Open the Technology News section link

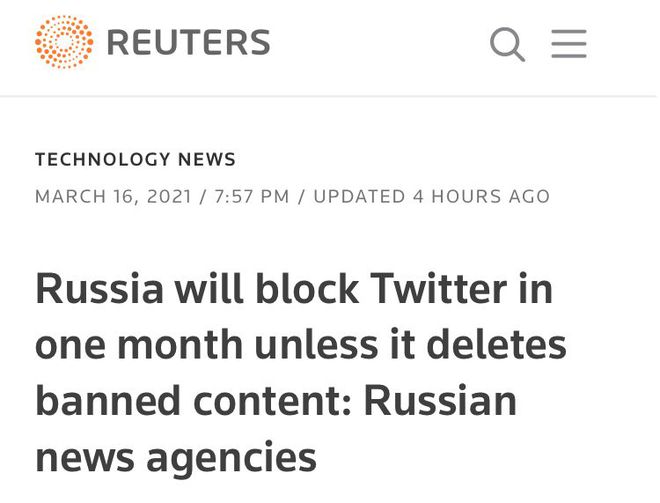click(135, 159)
